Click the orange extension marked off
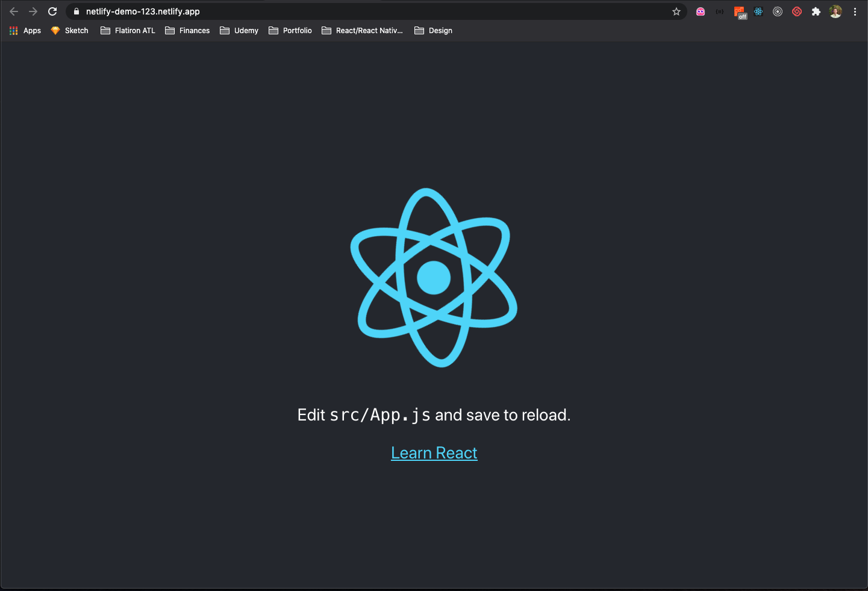Screen dimensions: 868x591 point(740,13)
